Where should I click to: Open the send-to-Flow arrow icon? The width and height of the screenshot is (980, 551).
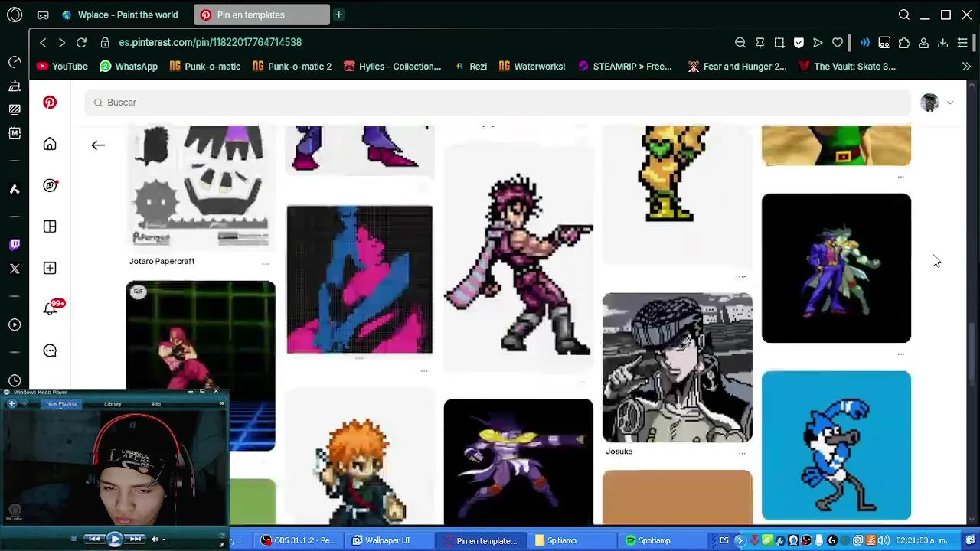pos(818,43)
